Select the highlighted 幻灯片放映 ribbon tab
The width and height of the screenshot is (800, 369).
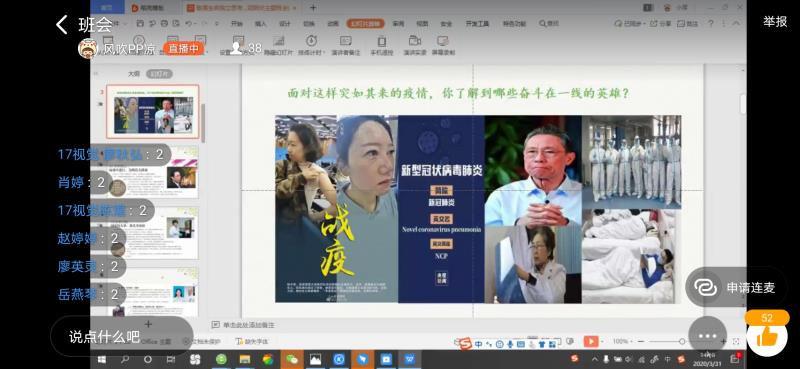(366, 23)
